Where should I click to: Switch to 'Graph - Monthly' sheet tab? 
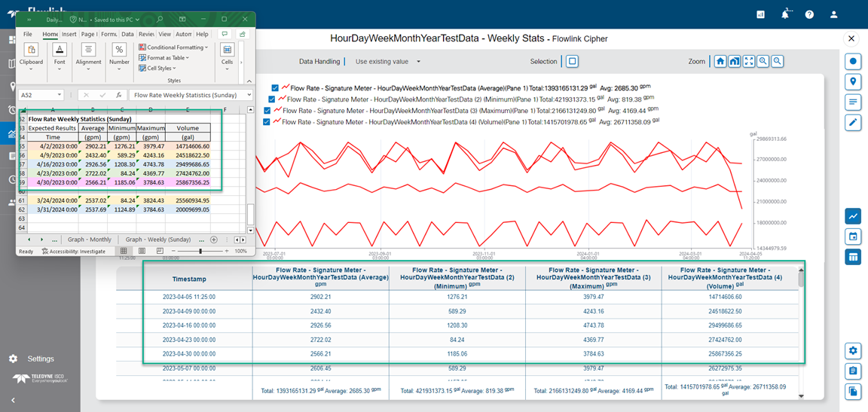pyautogui.click(x=90, y=240)
